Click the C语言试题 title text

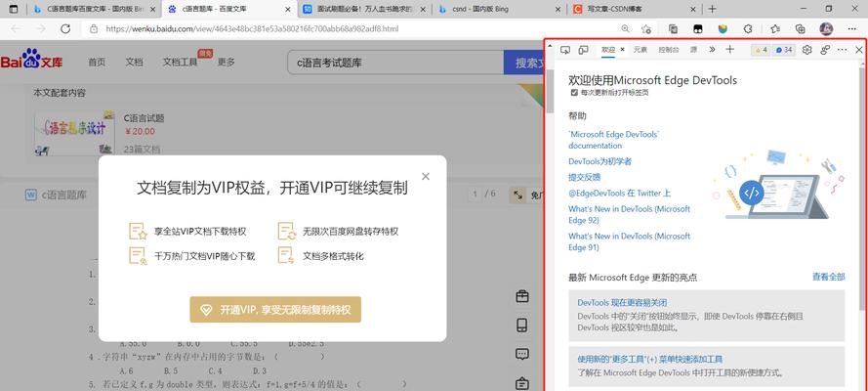point(144,118)
